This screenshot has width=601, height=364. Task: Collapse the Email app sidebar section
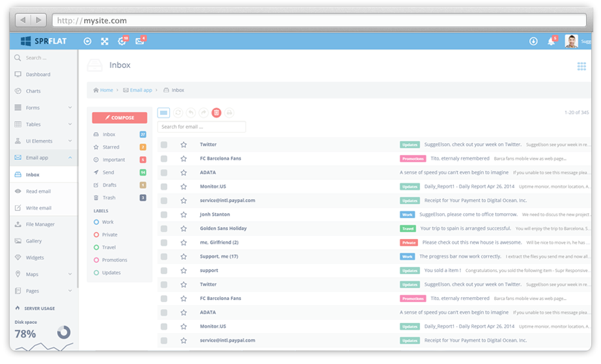click(x=43, y=157)
